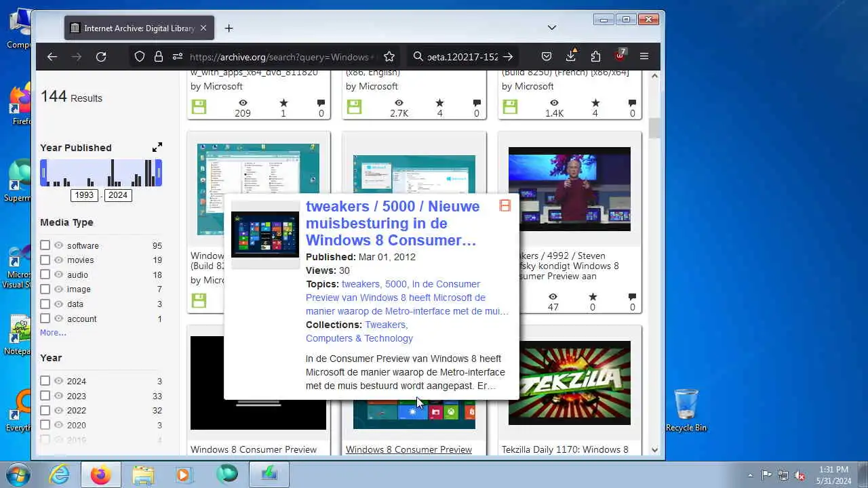Open Windows Explorer folder in taskbar
The width and height of the screenshot is (868, 488).
coord(143,474)
